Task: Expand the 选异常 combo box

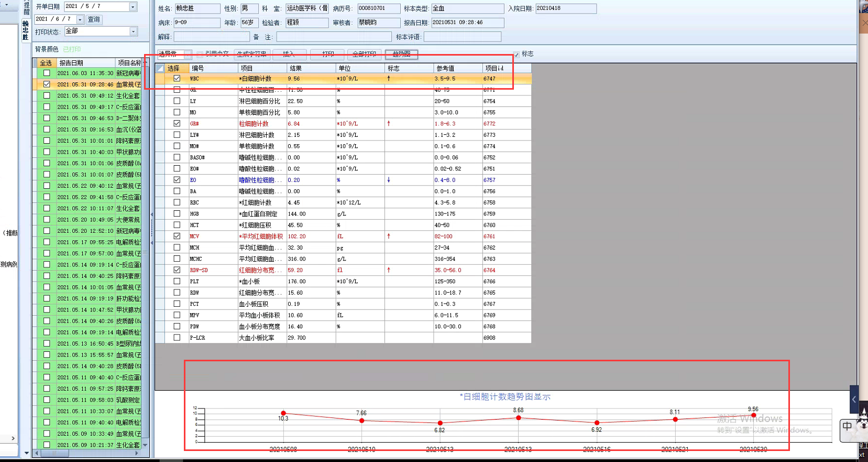Action: pyautogui.click(x=188, y=55)
